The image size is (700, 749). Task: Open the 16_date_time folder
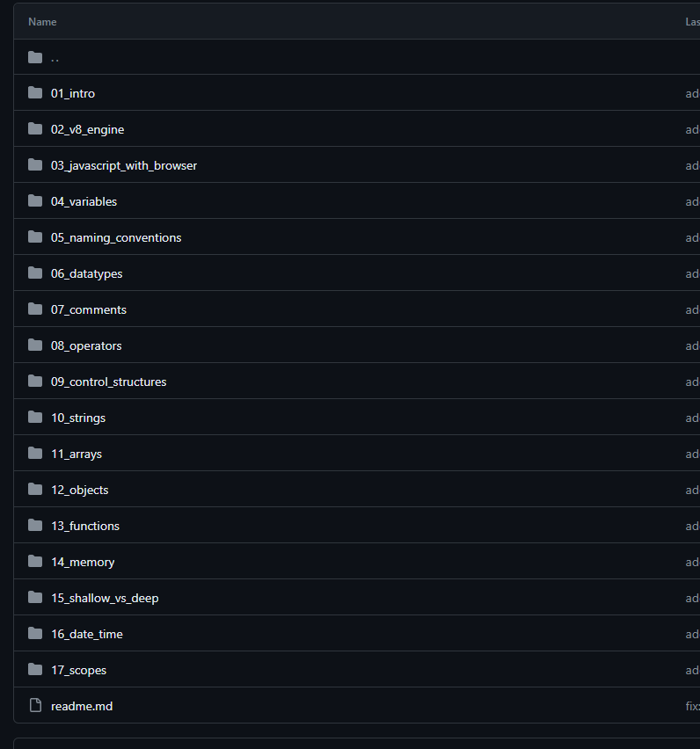click(86, 634)
